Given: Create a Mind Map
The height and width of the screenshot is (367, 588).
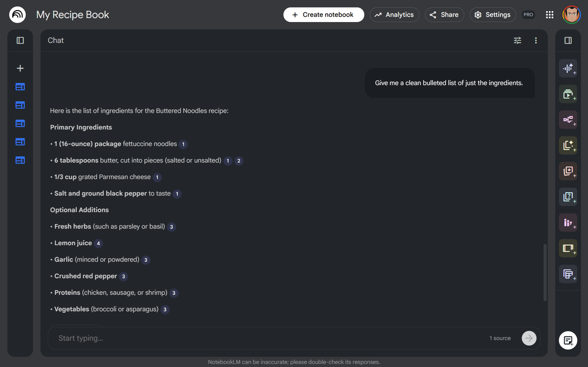Looking at the screenshot, I should pyautogui.click(x=568, y=120).
